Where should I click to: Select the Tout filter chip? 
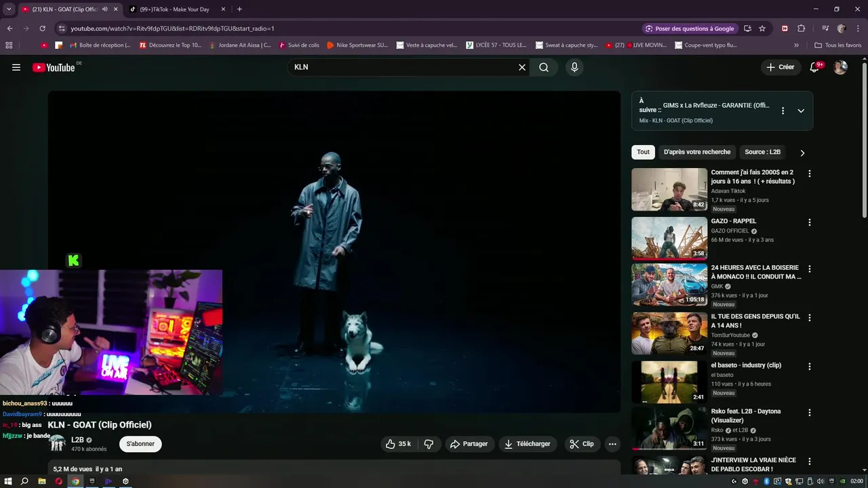(643, 152)
